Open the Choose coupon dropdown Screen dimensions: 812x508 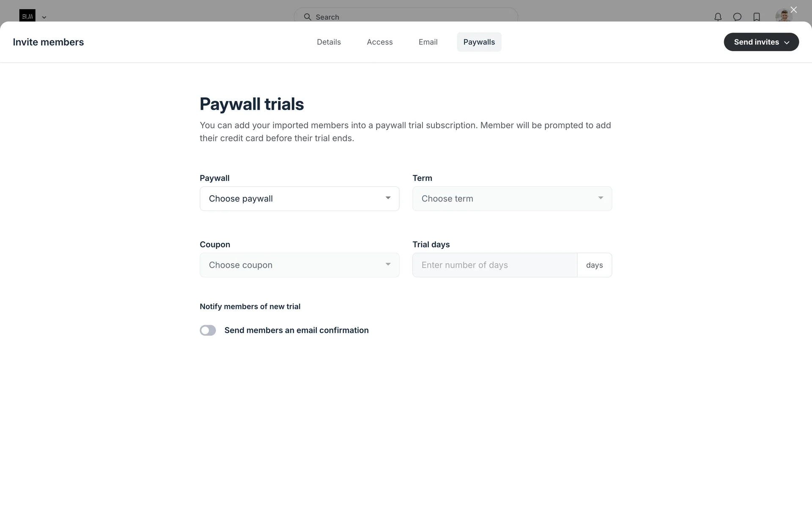pyautogui.click(x=299, y=265)
